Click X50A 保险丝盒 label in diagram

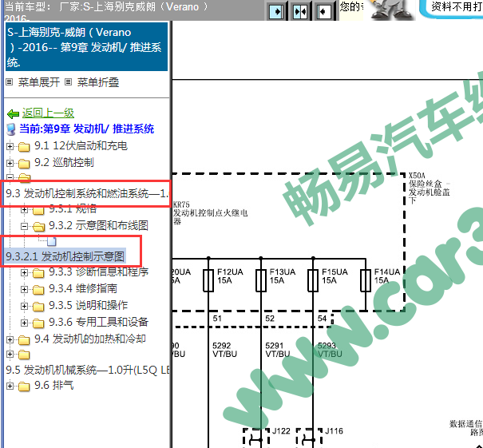tap(429, 188)
